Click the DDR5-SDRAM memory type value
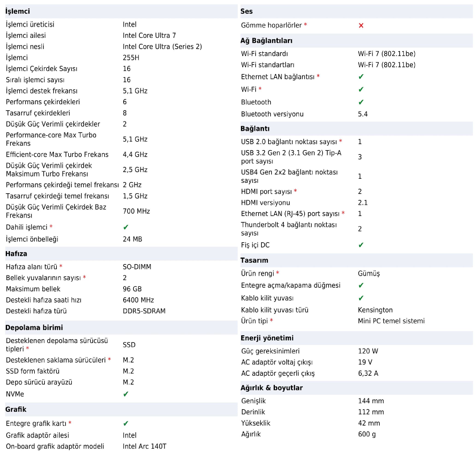This screenshot has width=476, height=463. (x=144, y=311)
